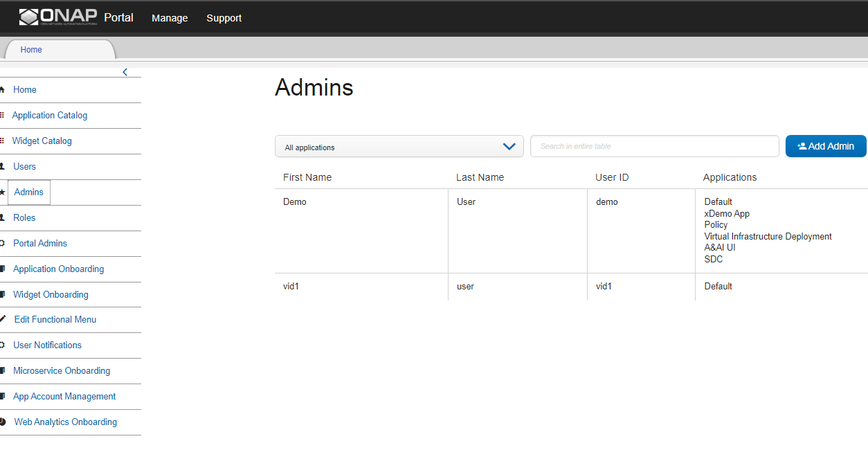
Task: Click the home icon beside Home
Action: (2, 89)
